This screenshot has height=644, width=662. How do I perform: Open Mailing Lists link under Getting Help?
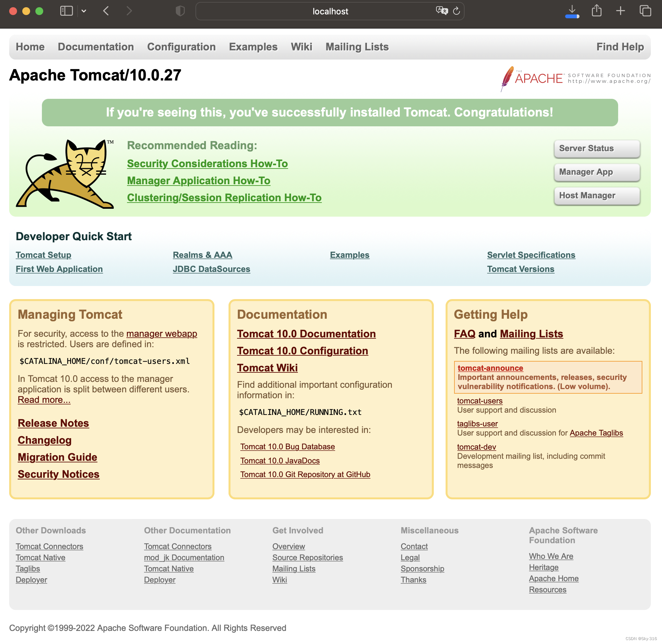(531, 334)
